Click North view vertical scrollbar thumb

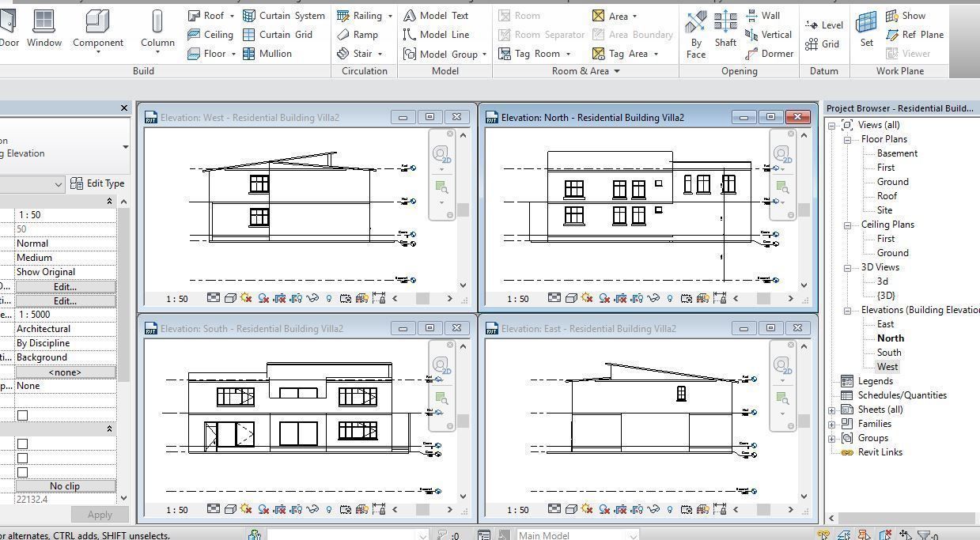[x=804, y=210]
